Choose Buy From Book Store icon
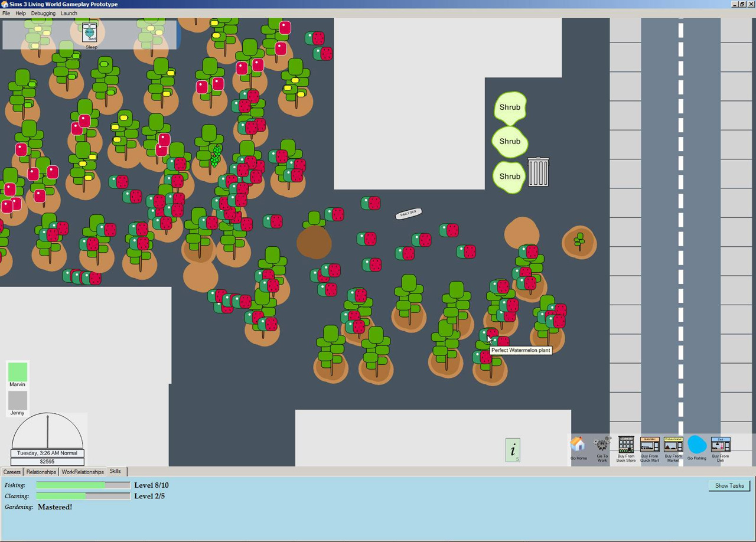 pyautogui.click(x=626, y=444)
